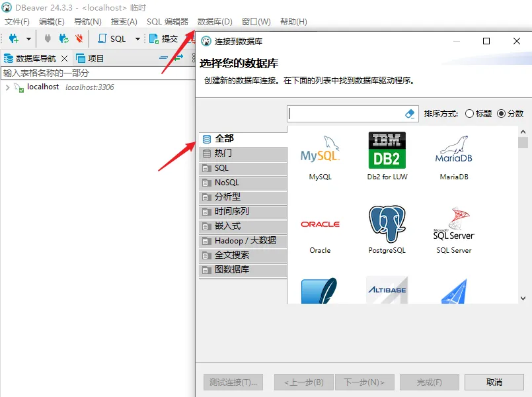Select the NoSQL category
The image size is (532, 397).
(243, 183)
